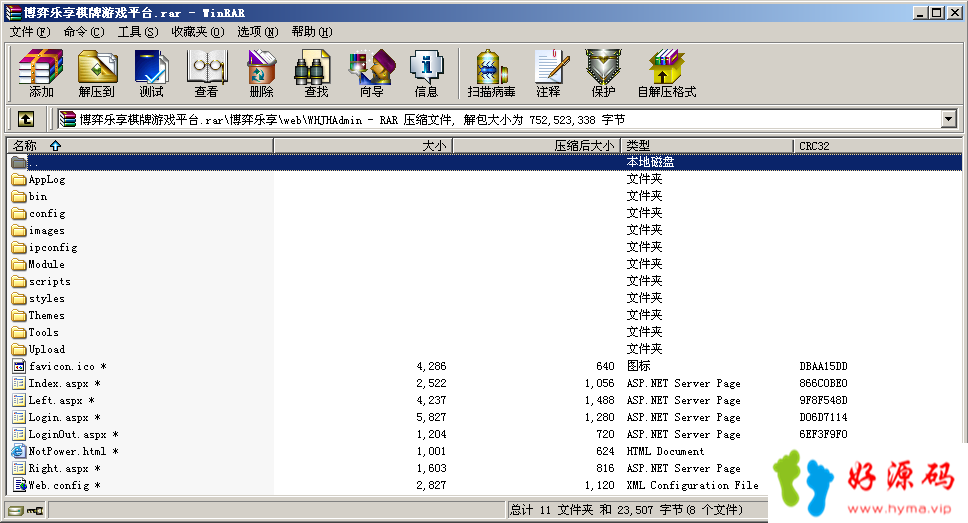Click the '本地磁盘' type cell
Viewport: 968px width, 523px height.
click(650, 162)
